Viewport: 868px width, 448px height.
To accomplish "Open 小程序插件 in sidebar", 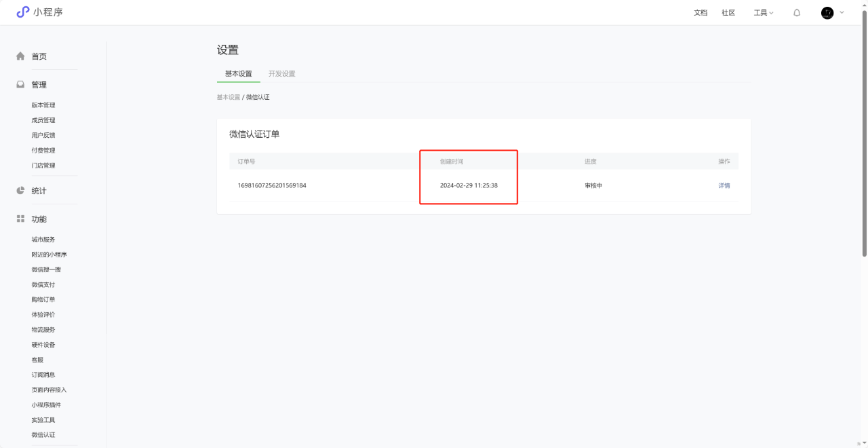I will tap(46, 405).
